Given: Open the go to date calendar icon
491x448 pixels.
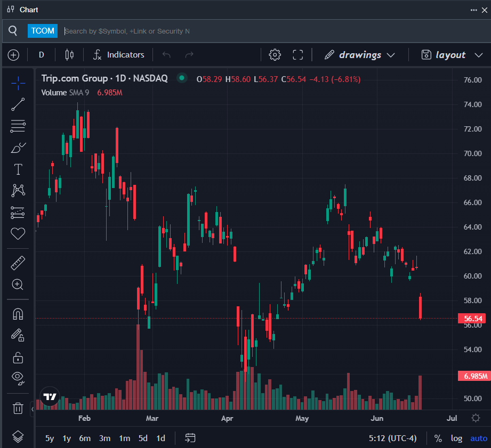Looking at the screenshot, I should pos(190,438).
